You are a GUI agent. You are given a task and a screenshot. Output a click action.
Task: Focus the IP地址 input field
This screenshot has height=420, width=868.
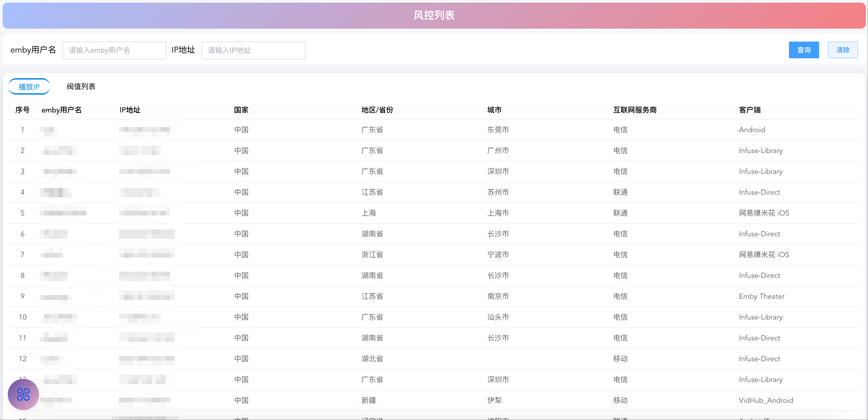[253, 50]
